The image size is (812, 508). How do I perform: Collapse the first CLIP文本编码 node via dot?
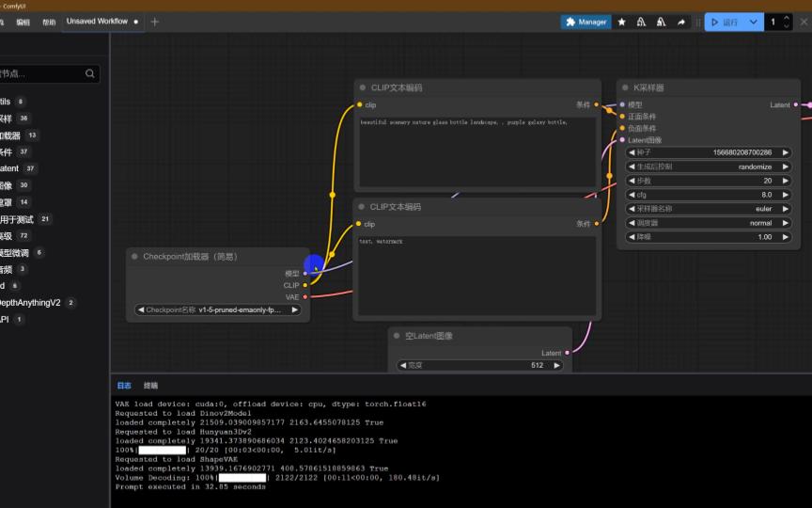click(362, 87)
